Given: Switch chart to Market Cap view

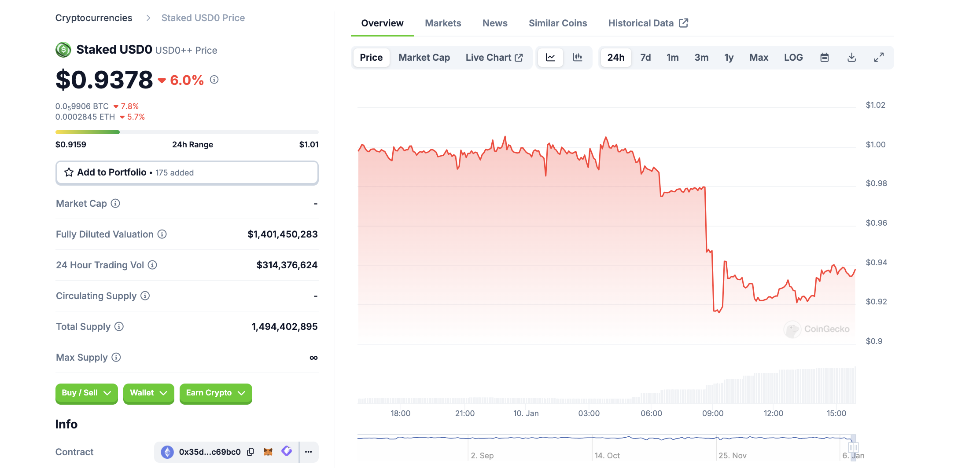Looking at the screenshot, I should (424, 58).
